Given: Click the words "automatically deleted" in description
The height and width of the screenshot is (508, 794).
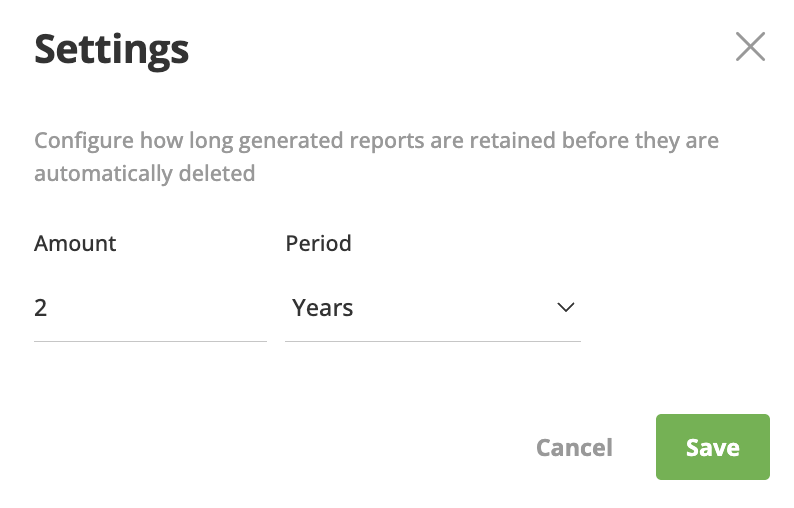Looking at the screenshot, I should [x=144, y=174].
